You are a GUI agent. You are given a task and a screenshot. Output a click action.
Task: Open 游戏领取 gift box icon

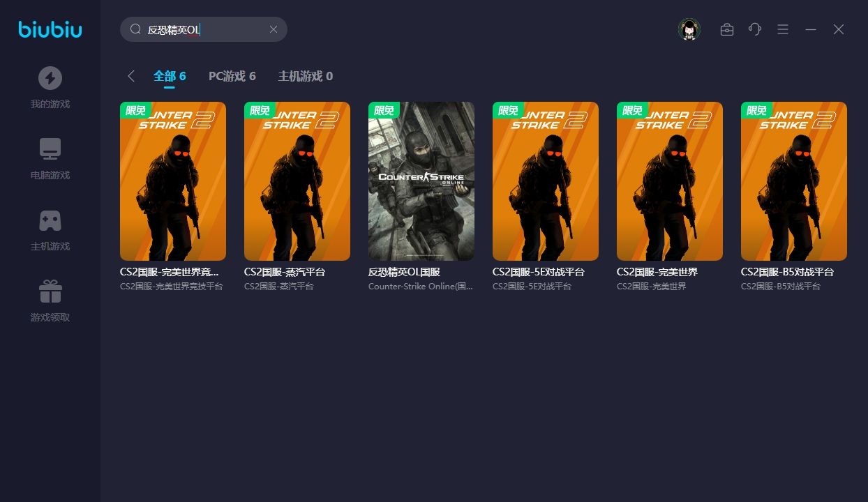[50, 291]
